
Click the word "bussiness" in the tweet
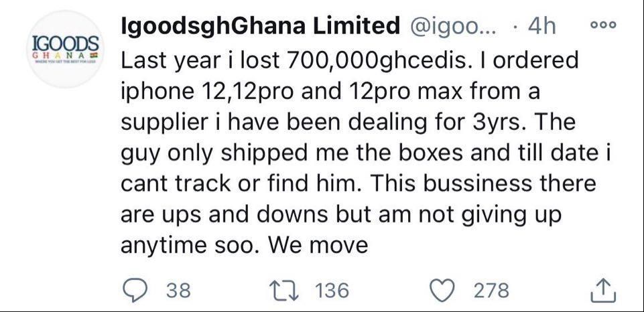pos(459,184)
